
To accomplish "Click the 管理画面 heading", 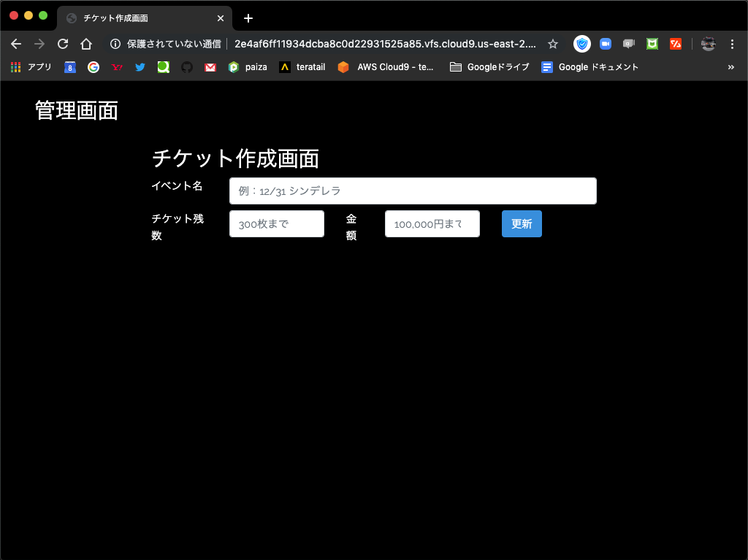I will [76, 111].
